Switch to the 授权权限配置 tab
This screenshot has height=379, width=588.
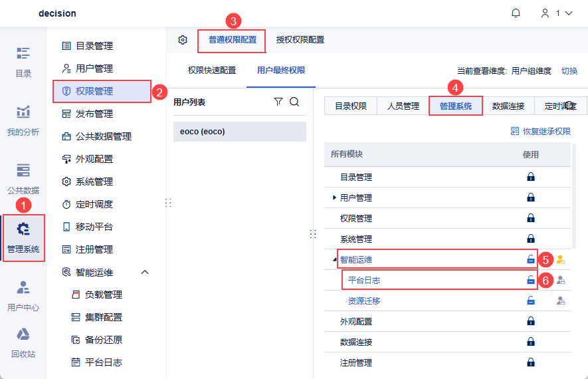pyautogui.click(x=300, y=40)
